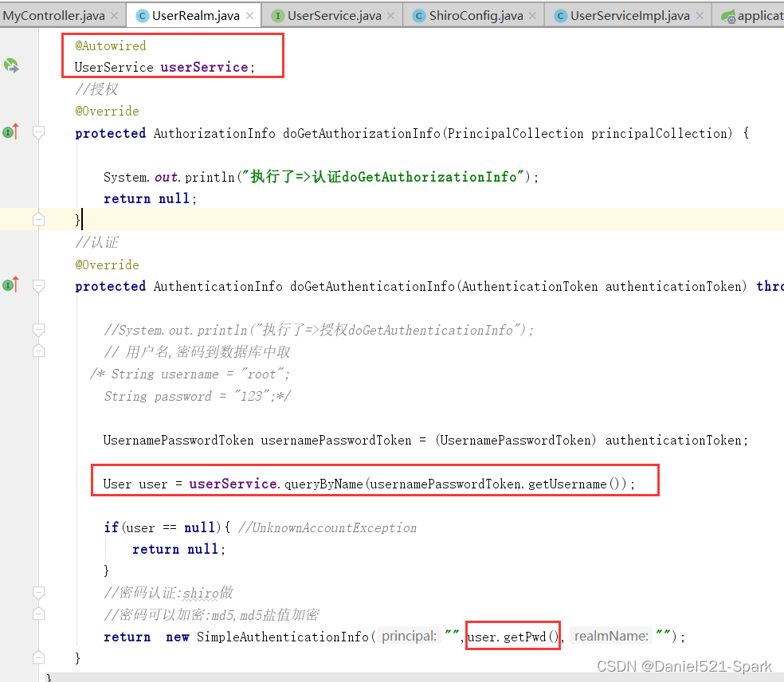This screenshot has height=682, width=784.
Task: Click the implements gutter icon beside doGetAuthenticationInfo
Action: 10,284
